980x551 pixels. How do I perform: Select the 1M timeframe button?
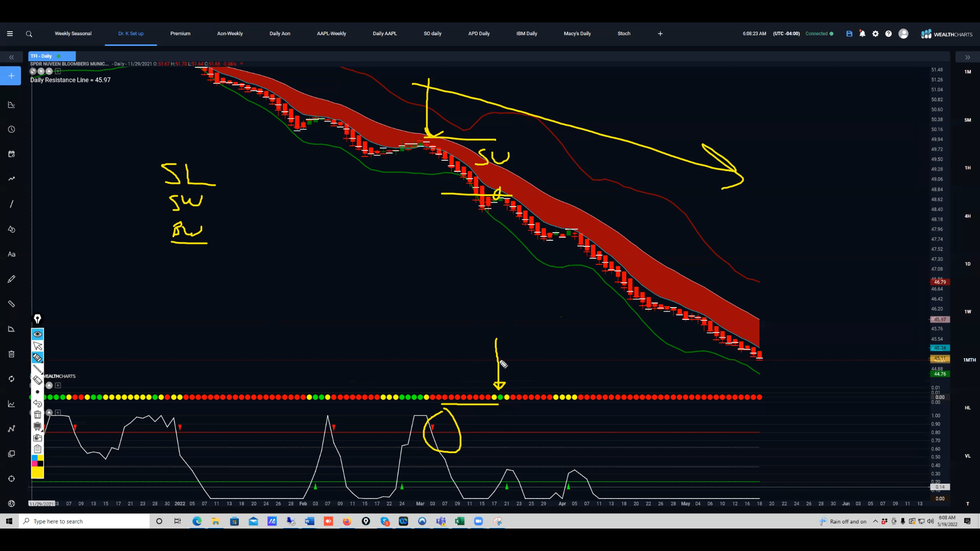click(967, 72)
